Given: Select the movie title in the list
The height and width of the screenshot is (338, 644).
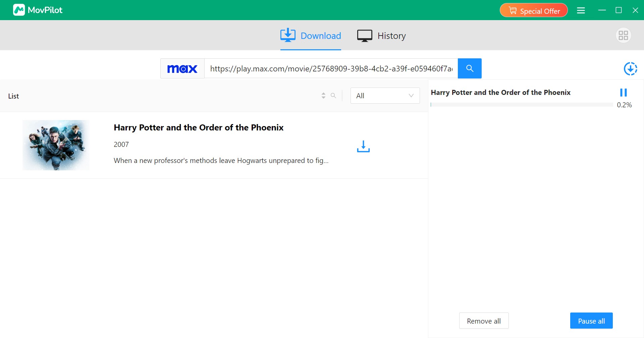Looking at the screenshot, I should 199,127.
